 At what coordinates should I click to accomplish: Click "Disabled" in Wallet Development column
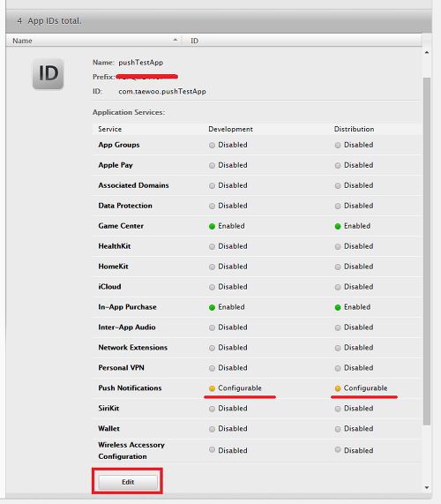233,428
